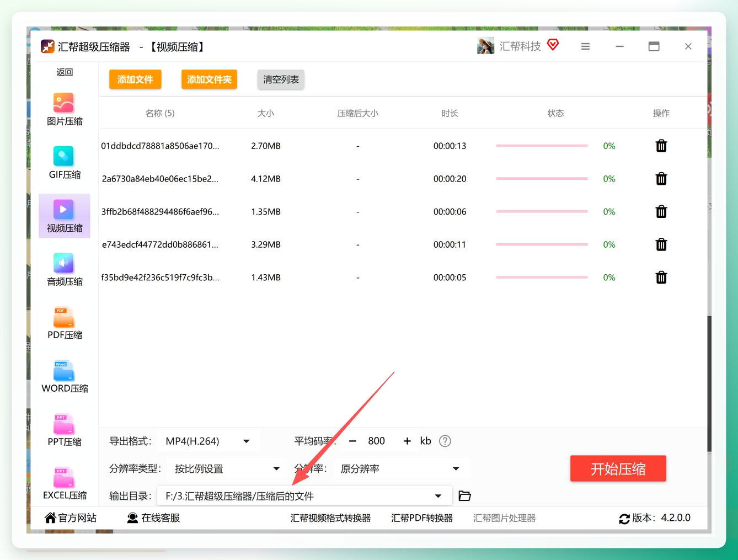Open the GIF压缩 tool

(65, 163)
